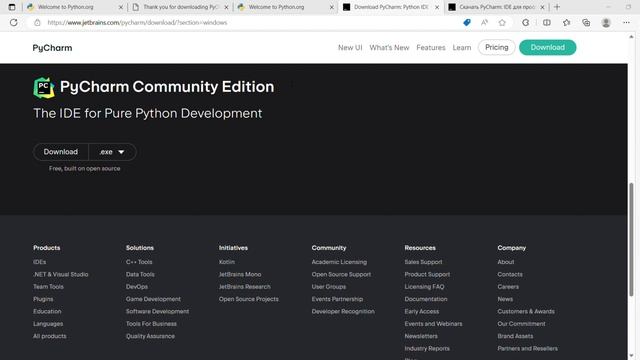The height and width of the screenshot is (360, 640).
Task: Click the browser refresh icon
Action: tap(13, 22)
